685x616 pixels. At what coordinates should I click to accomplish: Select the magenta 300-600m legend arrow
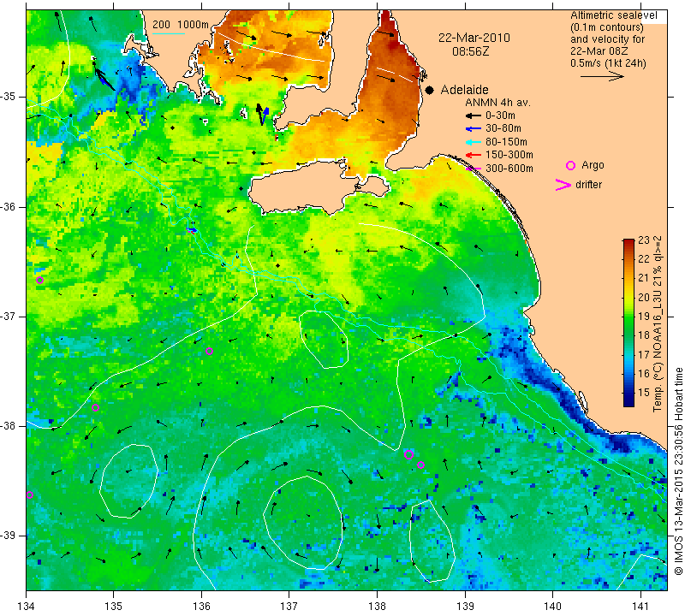(473, 169)
